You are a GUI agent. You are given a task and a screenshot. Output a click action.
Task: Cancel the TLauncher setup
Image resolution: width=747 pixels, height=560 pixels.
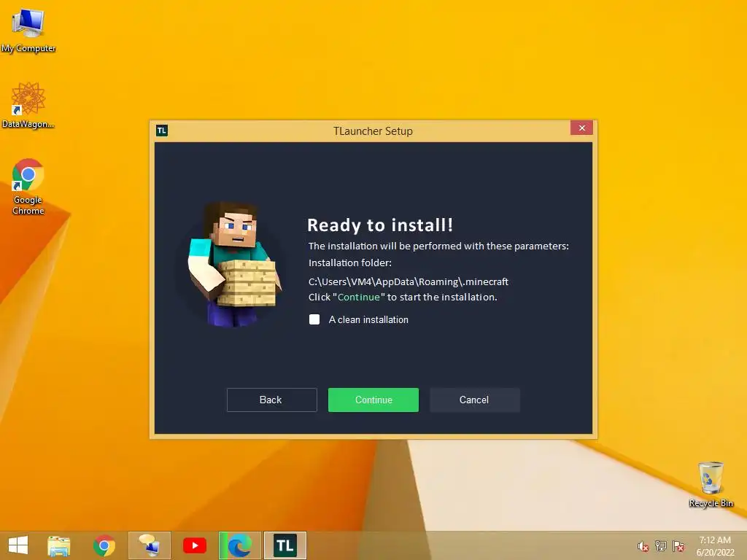[x=474, y=400]
